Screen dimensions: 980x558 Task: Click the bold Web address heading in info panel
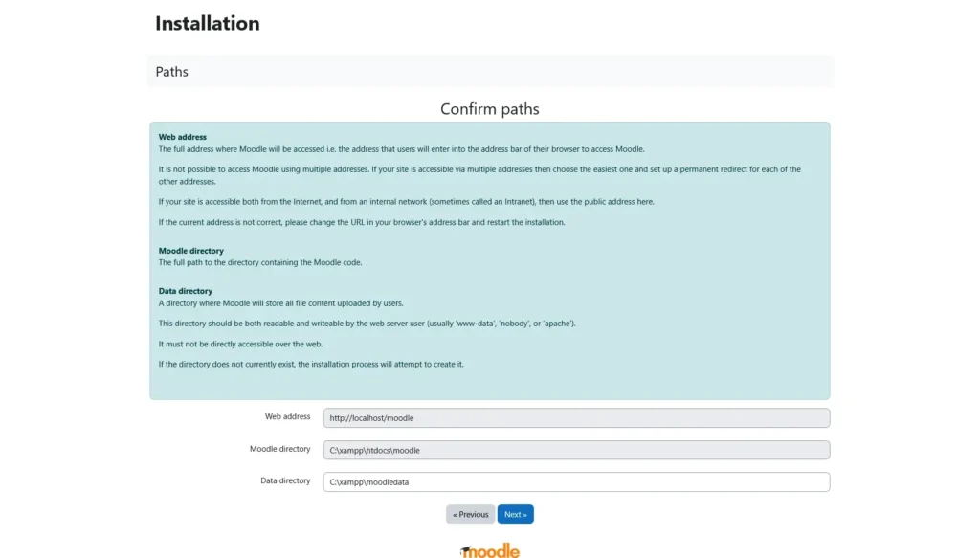coord(184,135)
